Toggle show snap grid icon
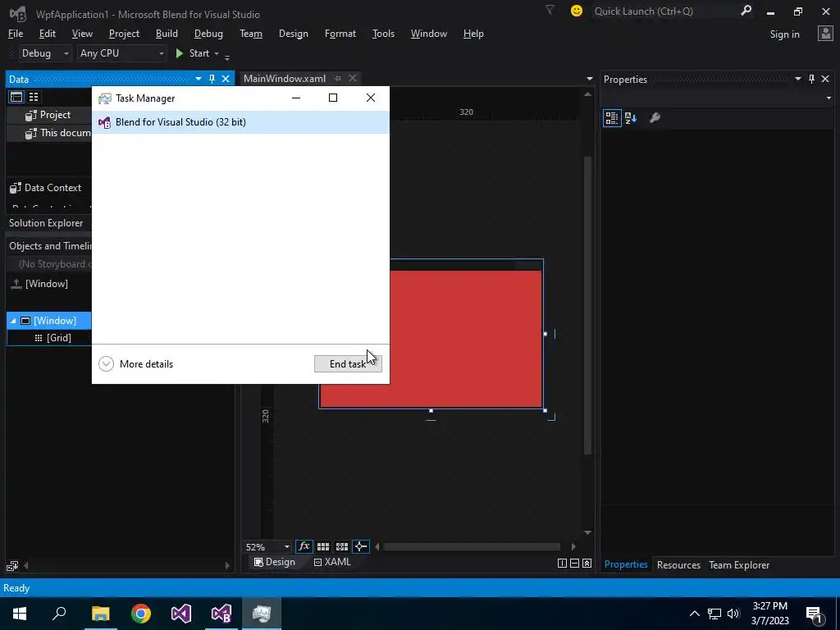The image size is (840, 630). pyautogui.click(x=323, y=547)
